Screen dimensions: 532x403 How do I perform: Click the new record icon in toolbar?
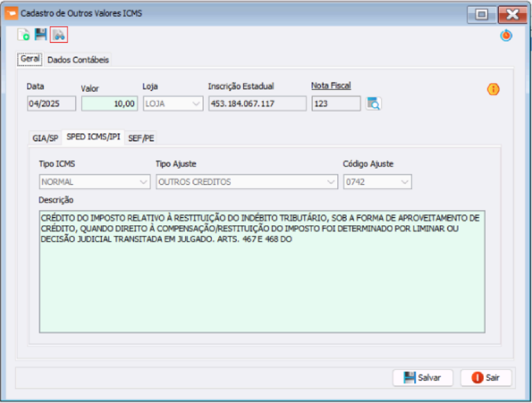pyautogui.click(x=24, y=35)
